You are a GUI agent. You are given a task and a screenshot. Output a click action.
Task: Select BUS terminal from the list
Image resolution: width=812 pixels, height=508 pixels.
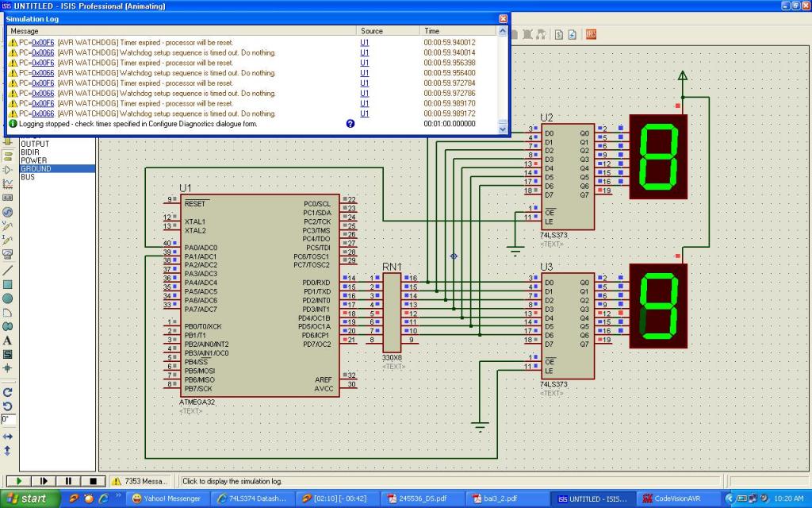(28, 177)
